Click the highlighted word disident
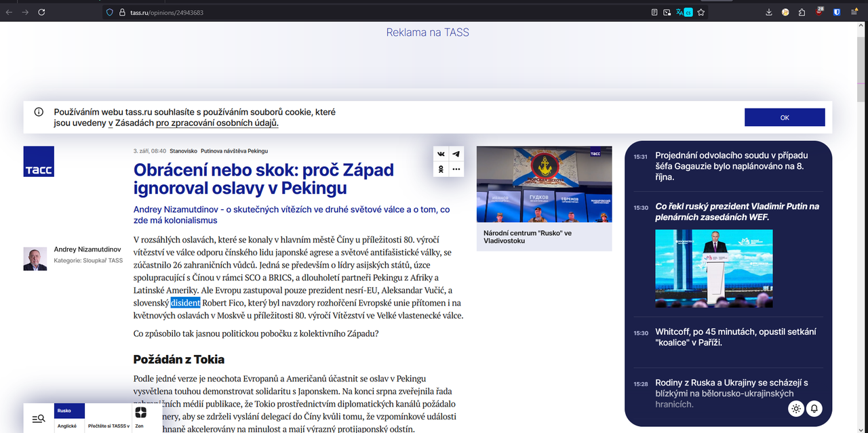The image size is (868, 433). coord(185,303)
